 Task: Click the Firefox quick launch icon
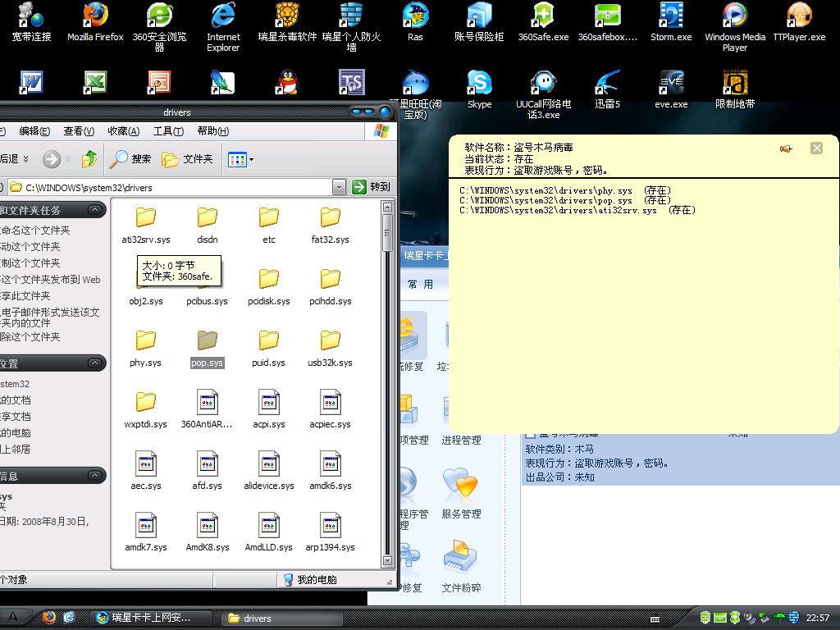point(48,618)
